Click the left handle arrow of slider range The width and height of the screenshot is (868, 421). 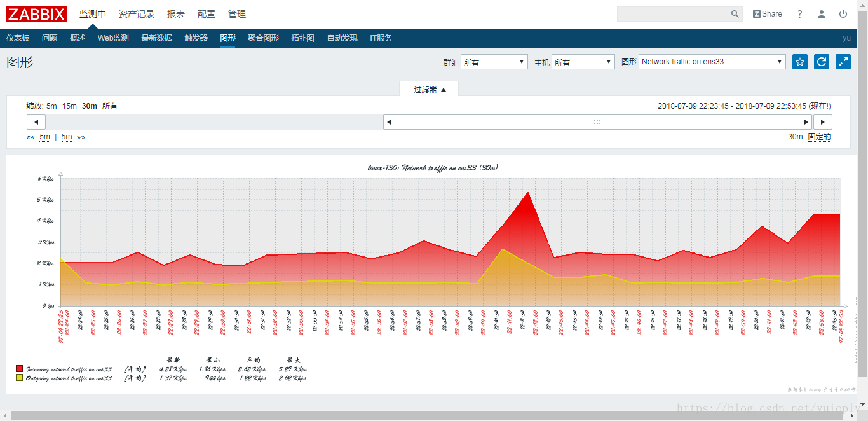click(389, 122)
